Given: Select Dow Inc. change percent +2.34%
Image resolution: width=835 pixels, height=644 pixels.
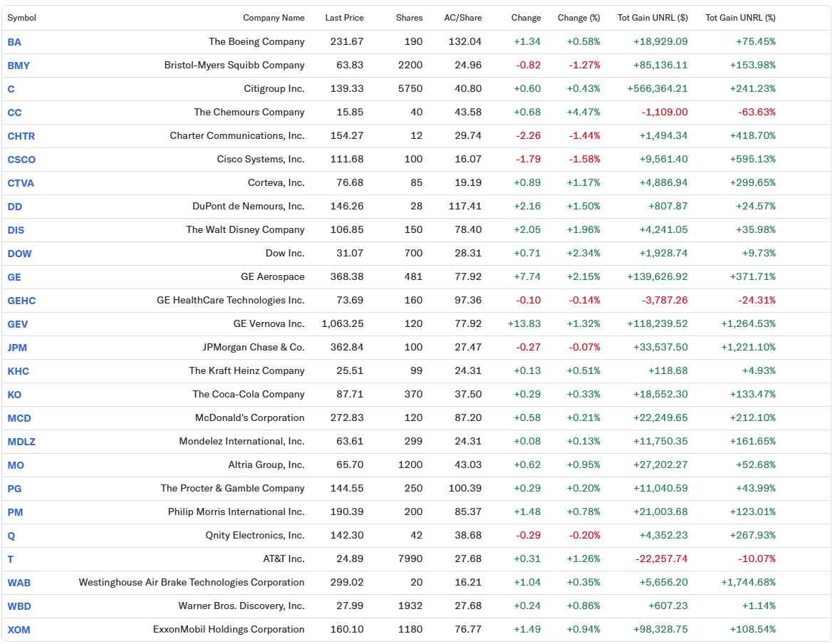Looking at the screenshot, I should [x=583, y=253].
